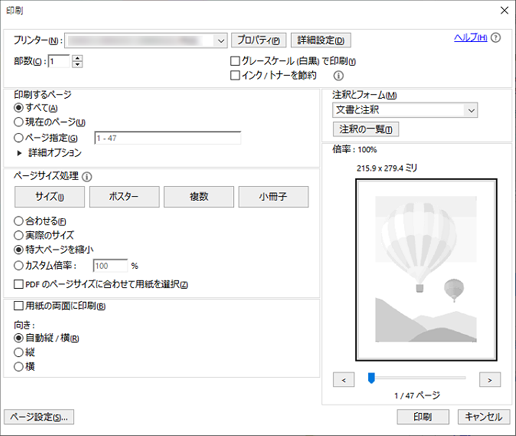Click the 部数 copies input field

point(59,61)
